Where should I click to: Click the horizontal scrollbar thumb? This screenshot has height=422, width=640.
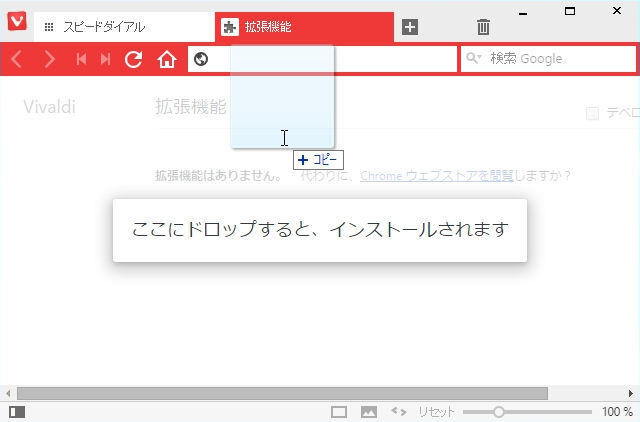tap(282, 393)
